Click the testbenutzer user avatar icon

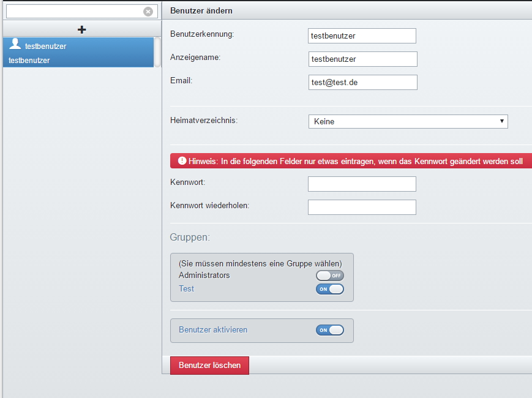pos(15,44)
